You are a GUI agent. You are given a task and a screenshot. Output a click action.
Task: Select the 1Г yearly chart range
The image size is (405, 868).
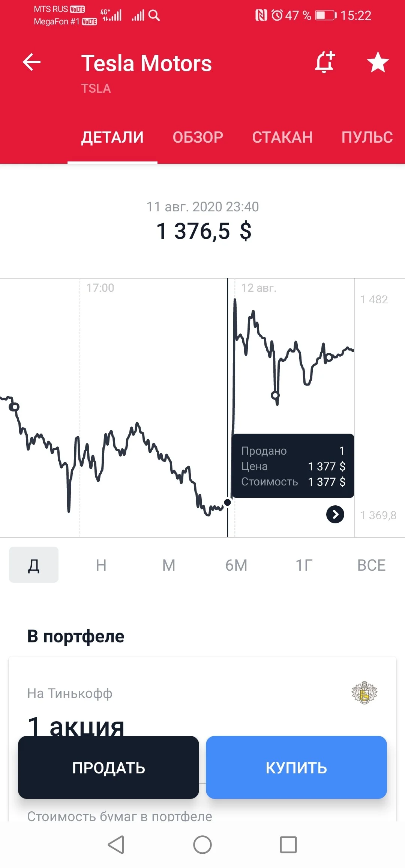[304, 565]
